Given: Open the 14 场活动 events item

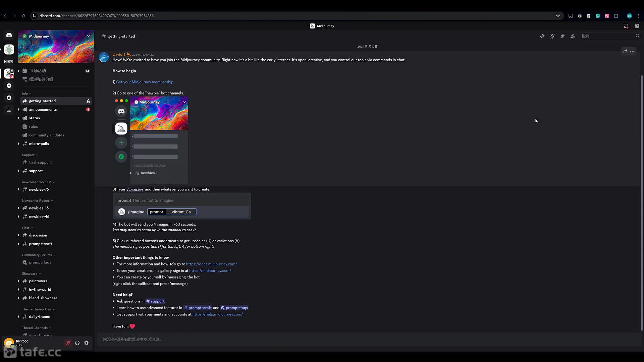Looking at the screenshot, I should point(56,71).
